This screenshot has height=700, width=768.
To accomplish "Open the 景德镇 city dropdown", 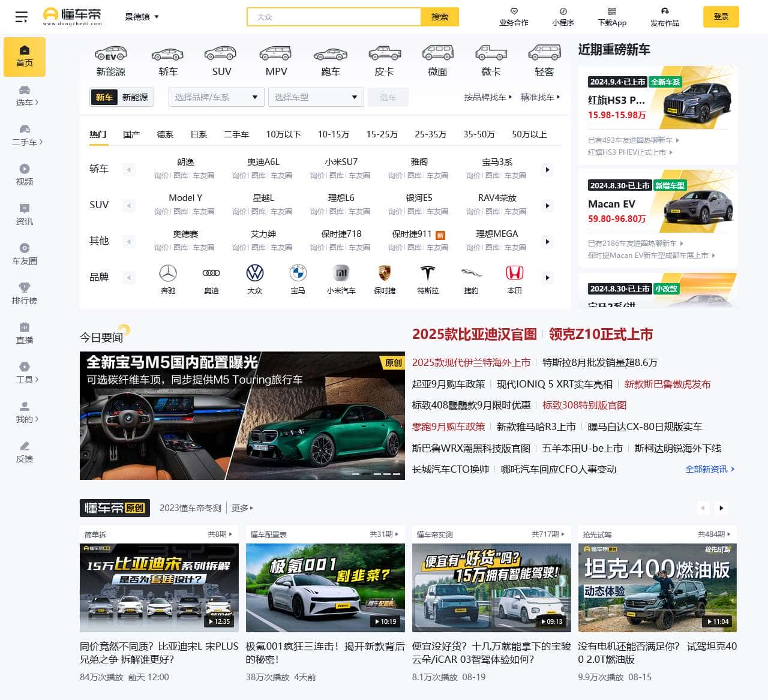I will click(x=142, y=17).
